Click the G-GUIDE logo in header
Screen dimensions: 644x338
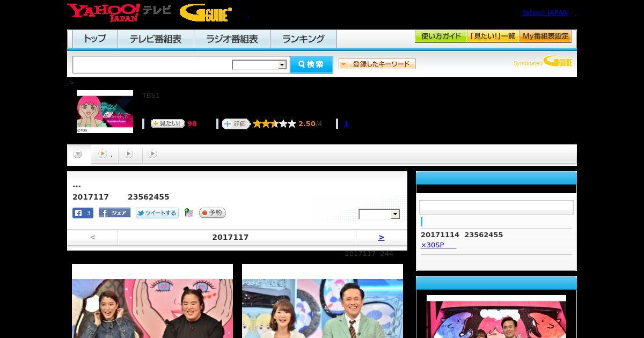(206, 13)
